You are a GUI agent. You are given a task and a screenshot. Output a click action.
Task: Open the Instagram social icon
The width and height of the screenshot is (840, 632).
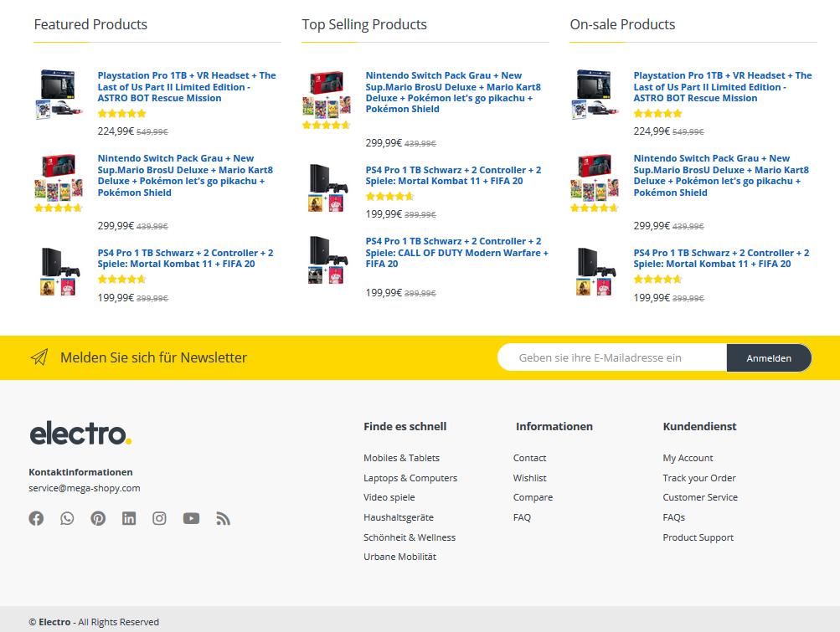coord(159,518)
